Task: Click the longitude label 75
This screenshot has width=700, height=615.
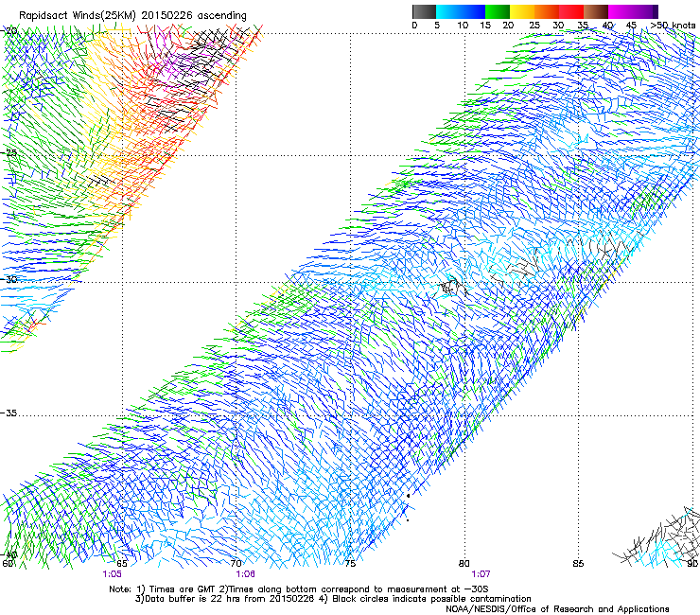Action: 350,564
